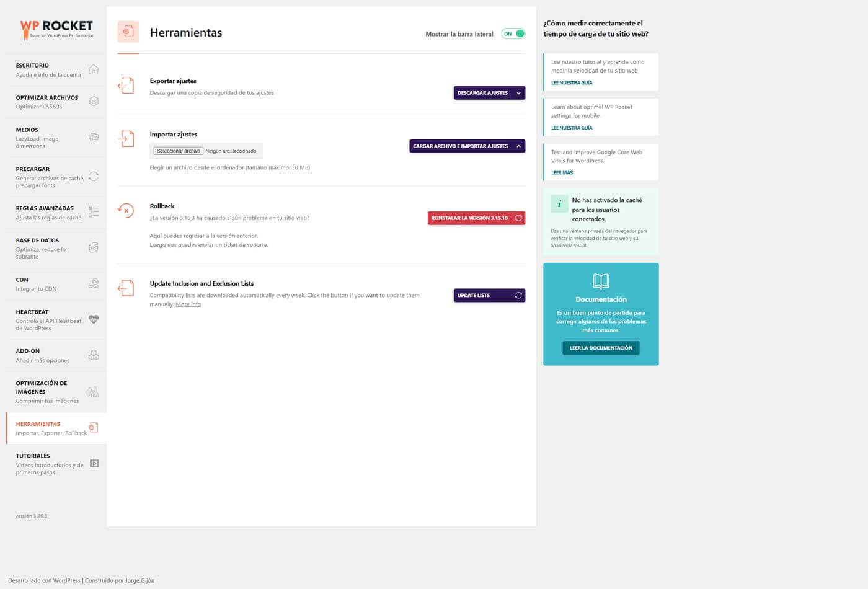The height and width of the screenshot is (589, 868).
Task: Open the Escritorio menu item
Action: point(56,69)
